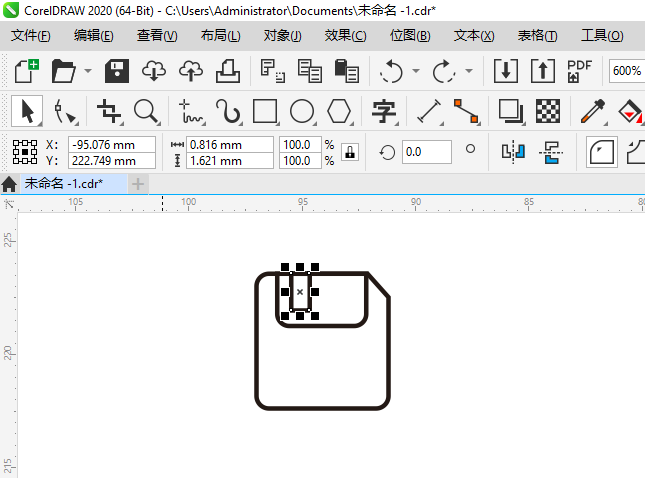Expand the Undo history dropdown arrow
The width and height of the screenshot is (645, 478).
[416, 71]
